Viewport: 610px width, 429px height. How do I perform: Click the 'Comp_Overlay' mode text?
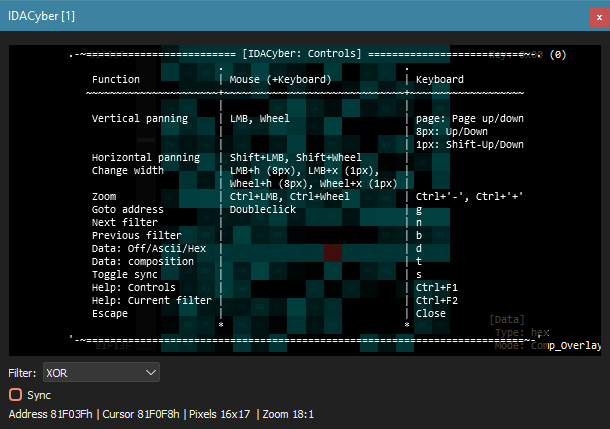click(x=566, y=345)
